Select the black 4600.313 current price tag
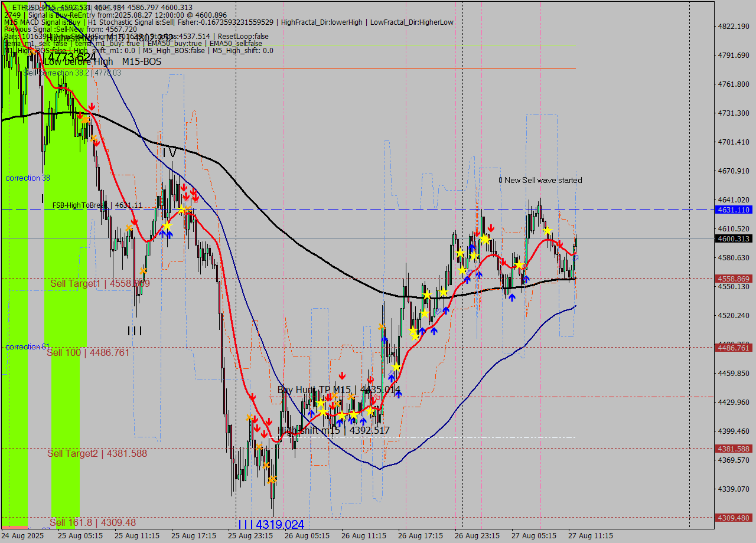 click(x=733, y=239)
